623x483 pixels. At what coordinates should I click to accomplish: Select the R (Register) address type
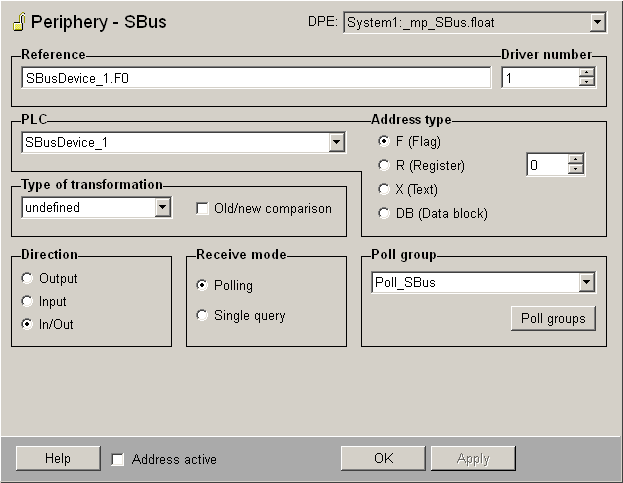384,165
